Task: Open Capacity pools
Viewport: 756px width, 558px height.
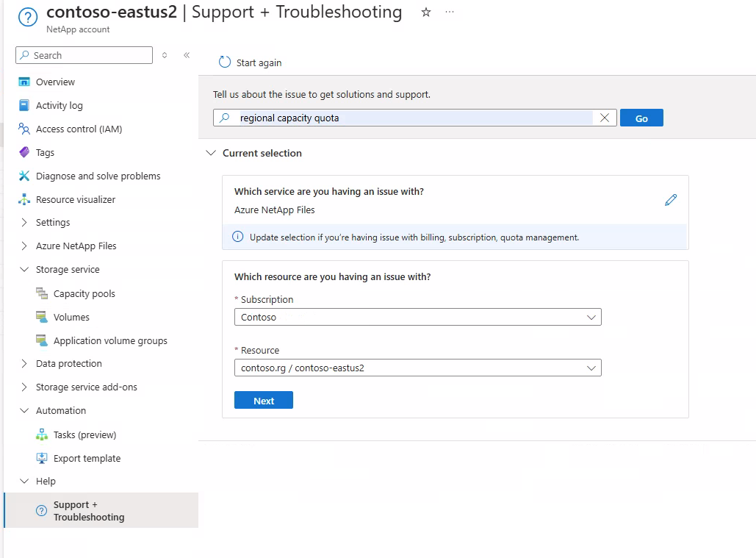Action: pos(84,293)
